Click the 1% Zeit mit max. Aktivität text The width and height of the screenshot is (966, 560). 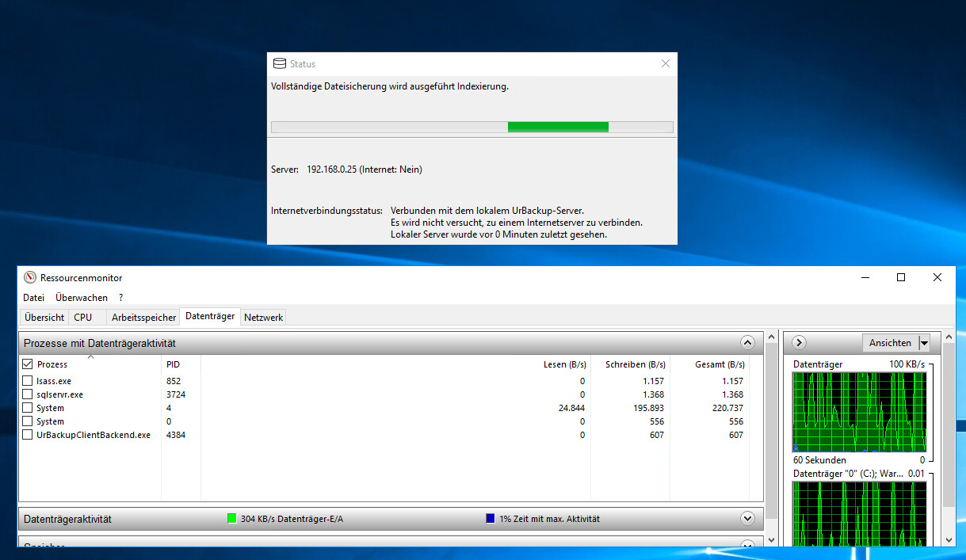point(549,519)
